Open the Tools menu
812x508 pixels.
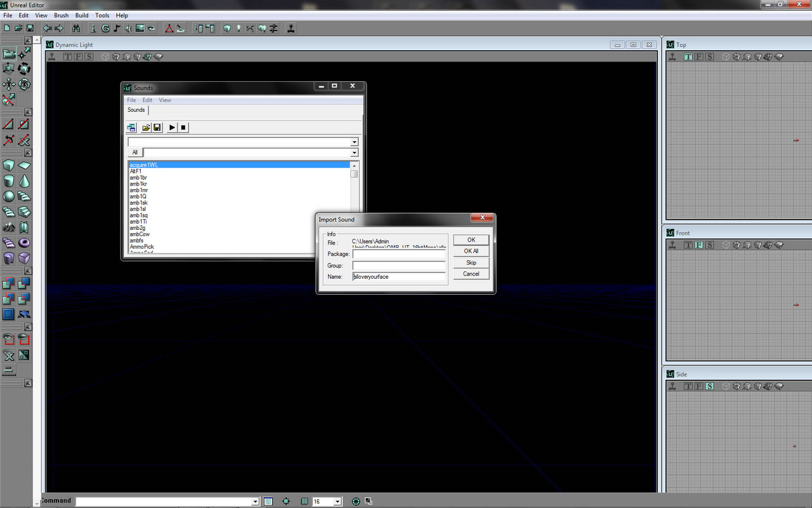102,15
